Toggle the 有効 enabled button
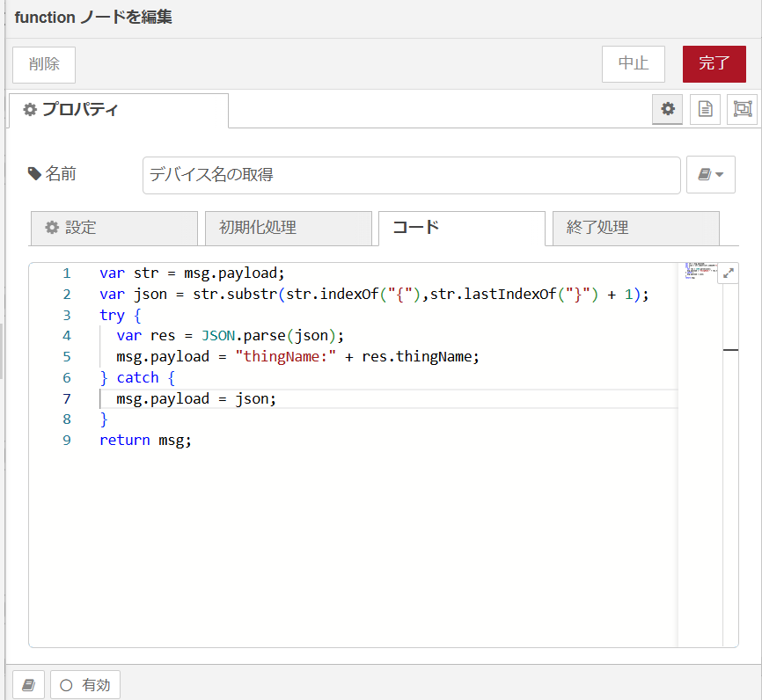This screenshot has width=762, height=700. tap(85, 685)
